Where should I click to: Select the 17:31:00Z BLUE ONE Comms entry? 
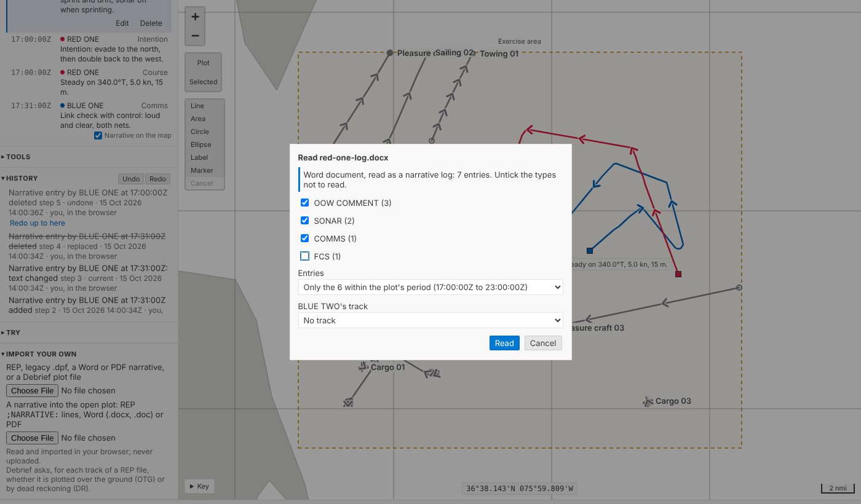coord(89,116)
